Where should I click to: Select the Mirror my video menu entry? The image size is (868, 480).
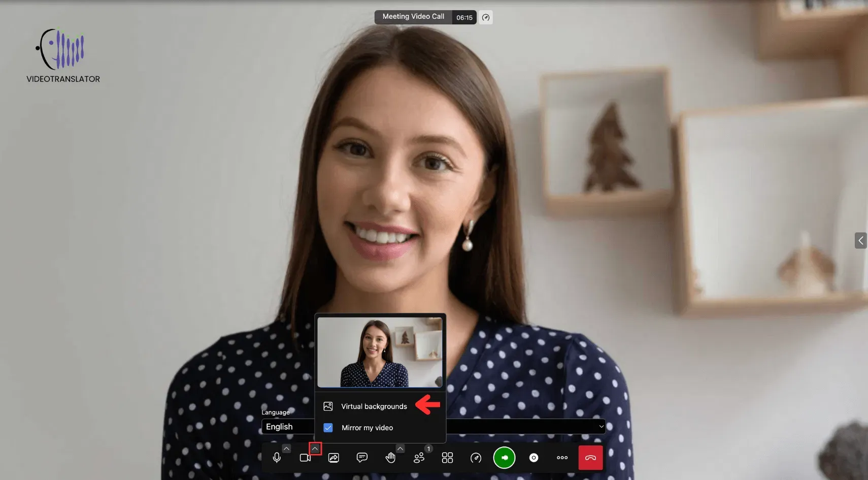pyautogui.click(x=367, y=428)
